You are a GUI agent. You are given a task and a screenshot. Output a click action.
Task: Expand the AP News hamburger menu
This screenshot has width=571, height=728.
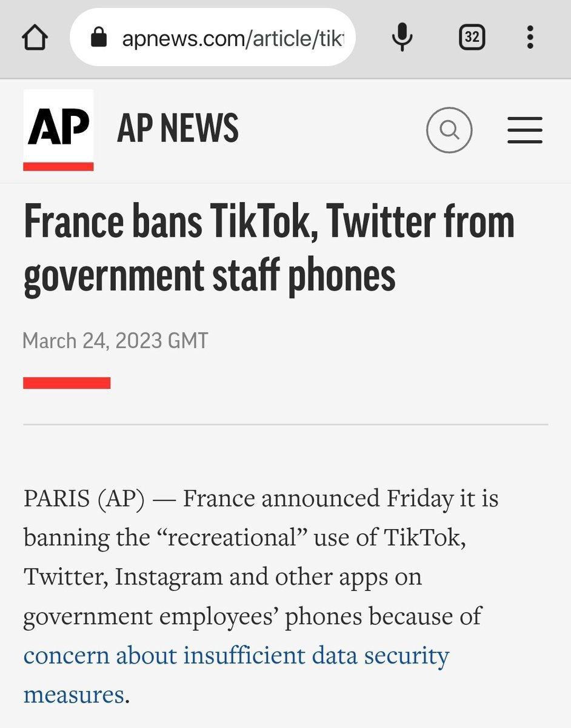525,130
